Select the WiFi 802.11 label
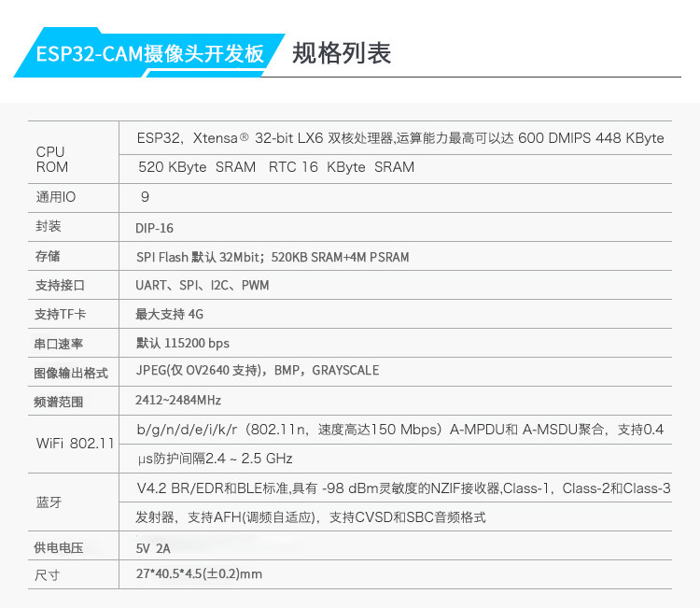This screenshot has width=700, height=608. coord(75,444)
